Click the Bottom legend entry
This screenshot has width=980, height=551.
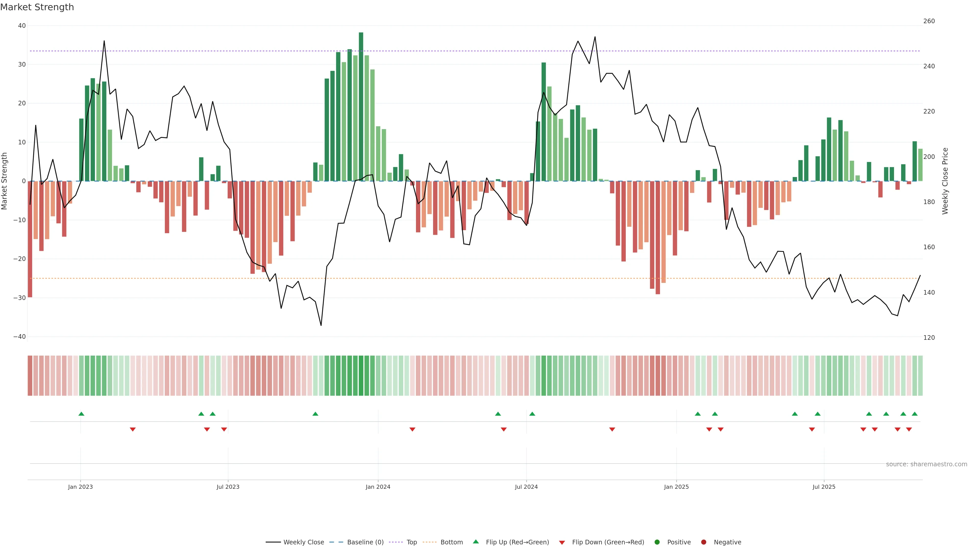click(x=451, y=542)
